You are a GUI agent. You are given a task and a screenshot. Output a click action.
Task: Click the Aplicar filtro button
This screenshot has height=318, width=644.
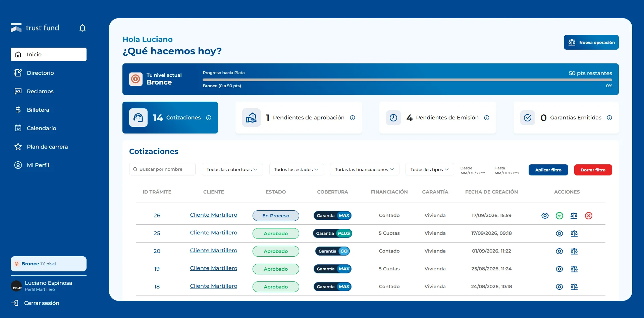[x=548, y=170]
